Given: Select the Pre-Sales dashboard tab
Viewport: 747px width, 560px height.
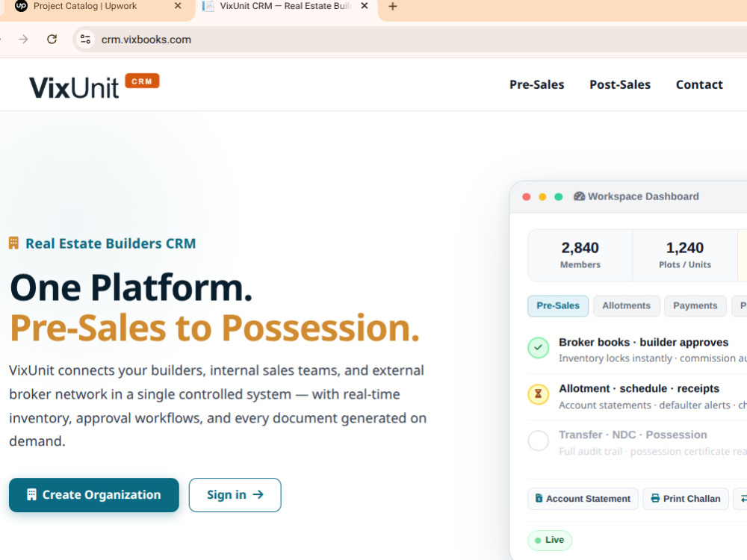Looking at the screenshot, I should [x=558, y=305].
